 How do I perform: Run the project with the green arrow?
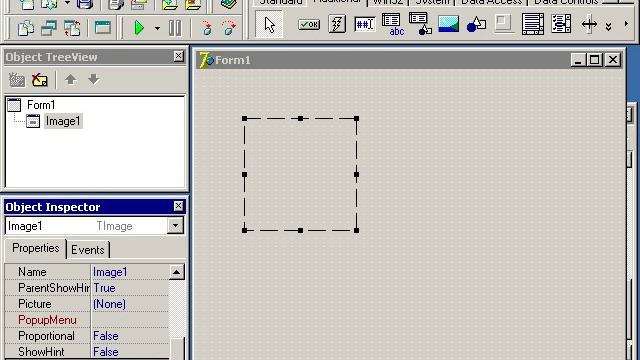pyautogui.click(x=139, y=28)
